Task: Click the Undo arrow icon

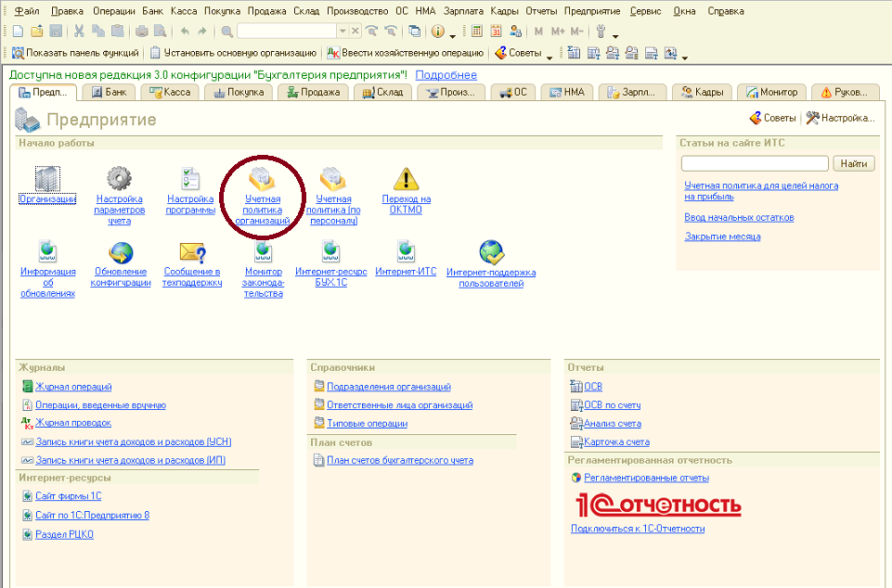Action: click(x=185, y=32)
